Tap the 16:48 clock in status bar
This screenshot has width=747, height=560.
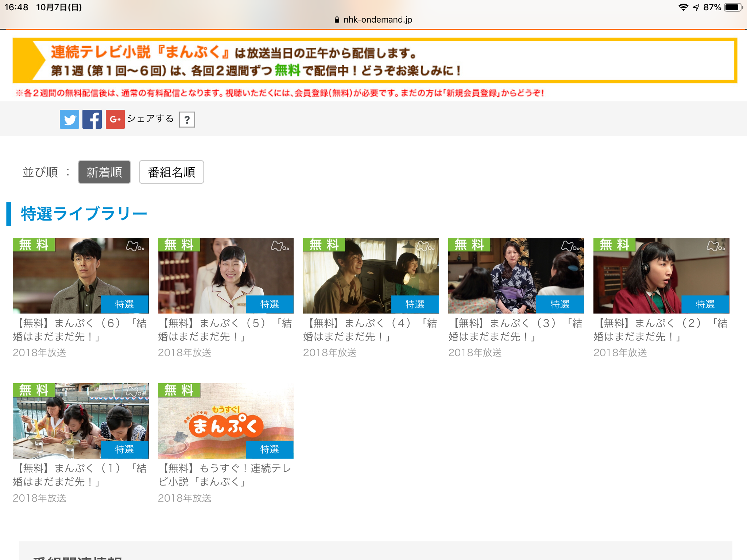(x=16, y=7)
